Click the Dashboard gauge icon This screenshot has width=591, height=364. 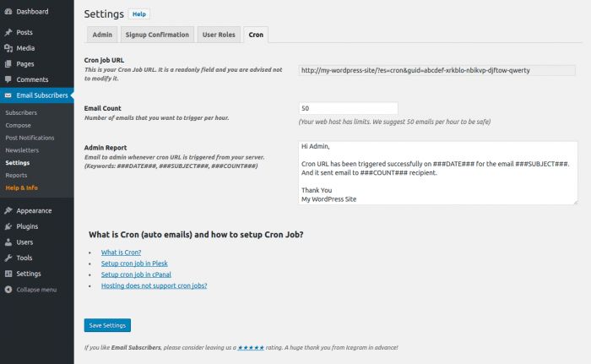coord(8,12)
